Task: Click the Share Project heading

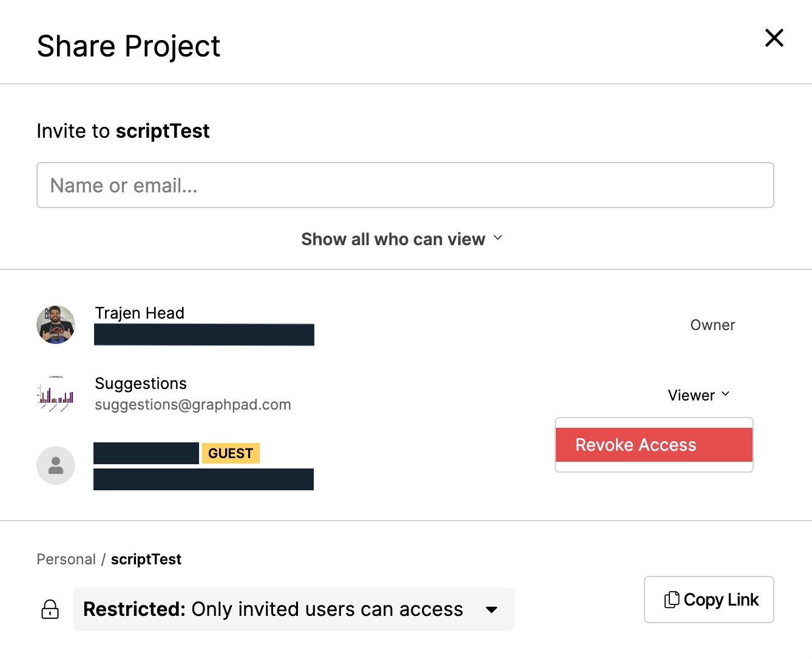Action: [129, 46]
